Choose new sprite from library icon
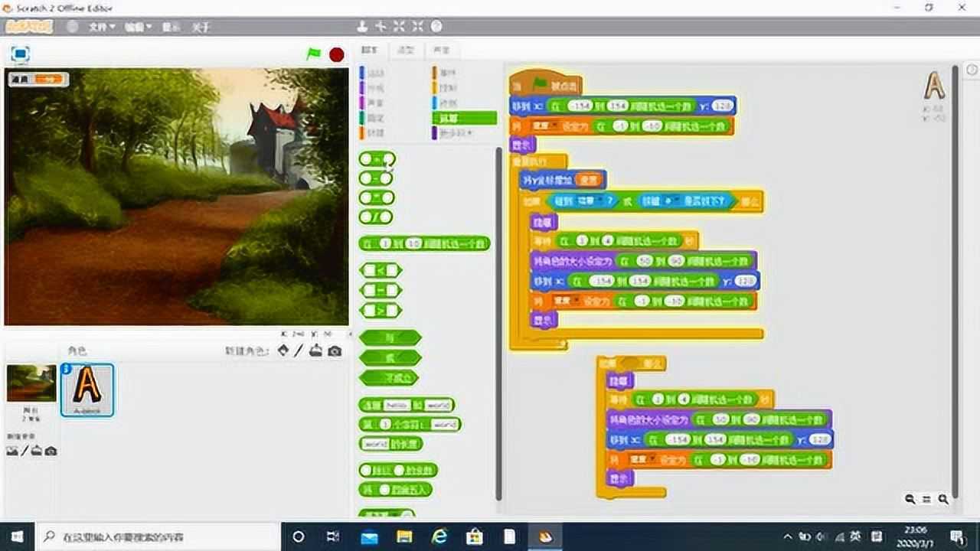The image size is (980, 551). click(283, 350)
